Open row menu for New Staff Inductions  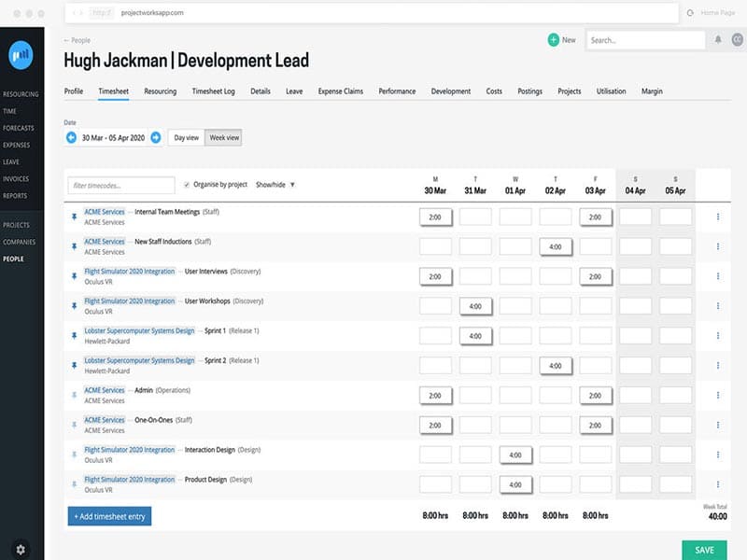click(x=717, y=247)
